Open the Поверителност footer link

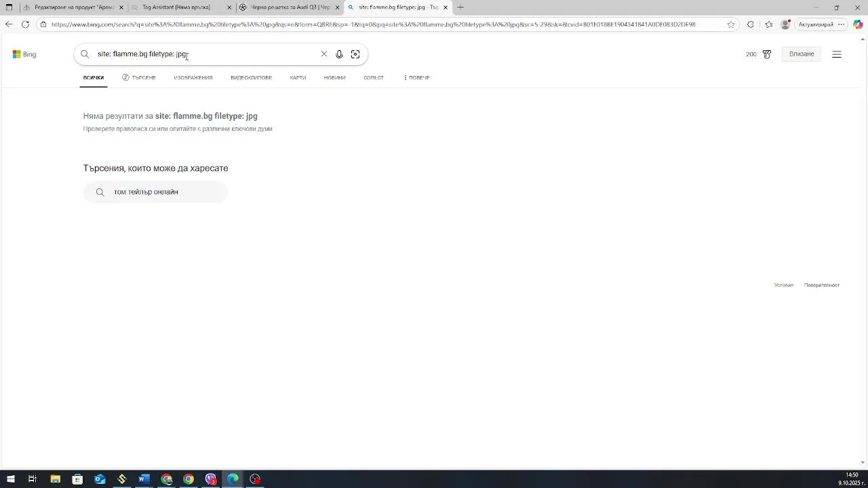(x=822, y=285)
